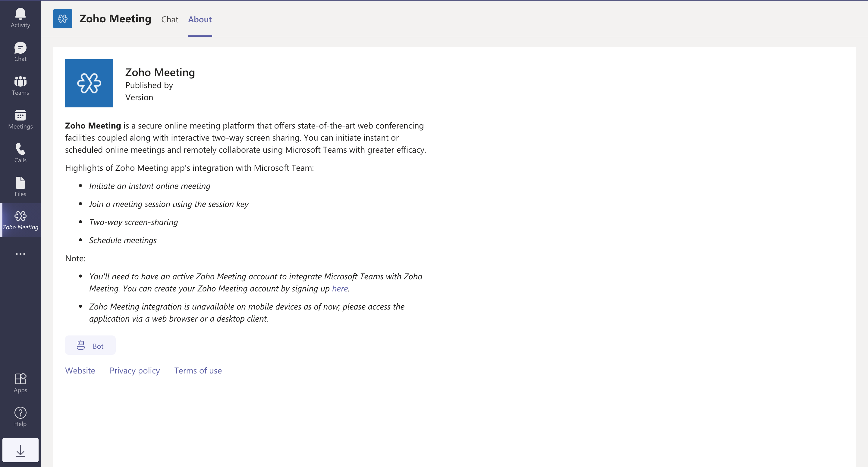Open the Terms of use link
868x467 pixels.
pyautogui.click(x=198, y=370)
